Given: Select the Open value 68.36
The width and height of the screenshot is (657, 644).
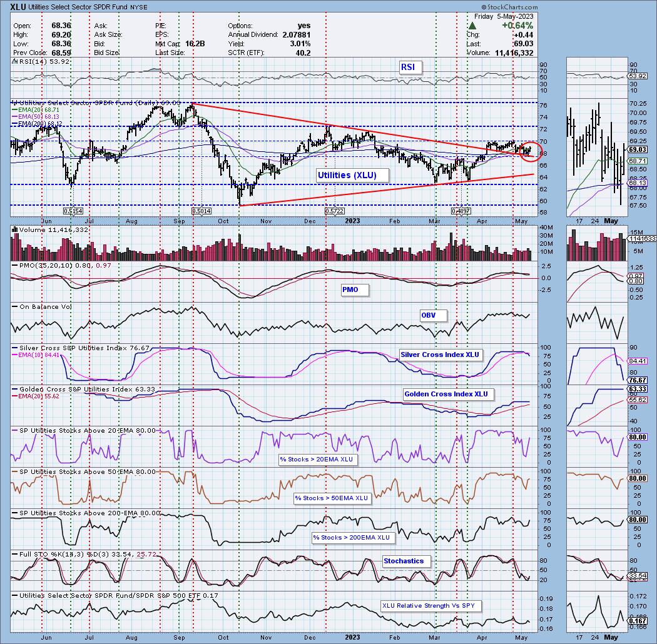Looking at the screenshot, I should [61, 26].
